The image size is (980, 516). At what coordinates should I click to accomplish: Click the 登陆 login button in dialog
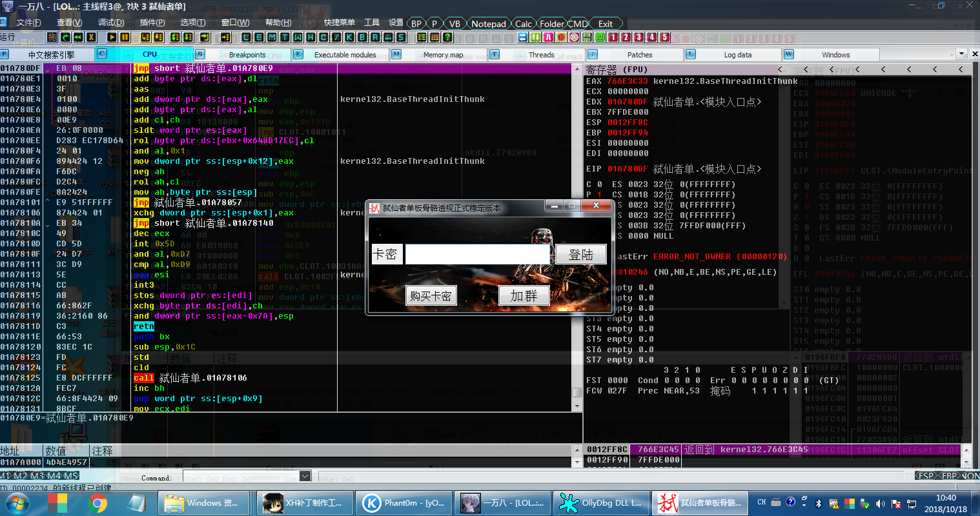point(581,255)
